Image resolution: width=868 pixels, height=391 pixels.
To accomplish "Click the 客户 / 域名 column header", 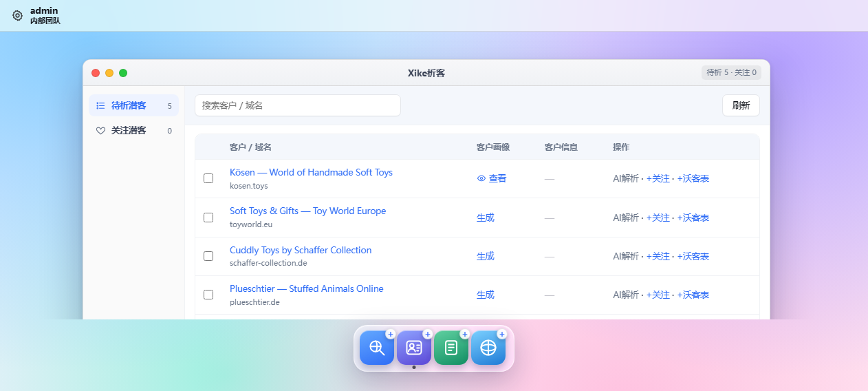I will point(250,147).
